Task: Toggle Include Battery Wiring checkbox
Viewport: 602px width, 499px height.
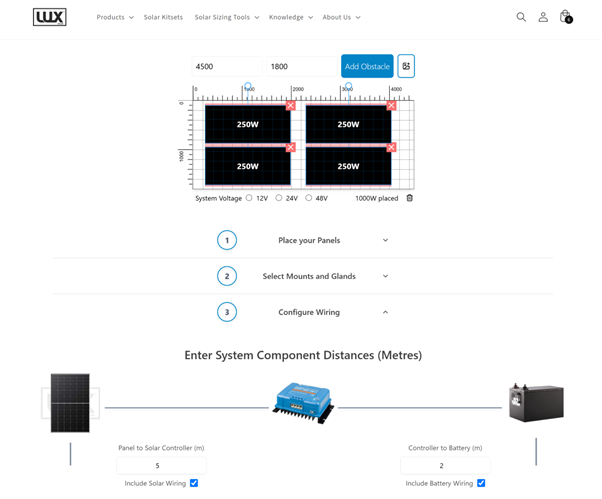Action: (481, 483)
